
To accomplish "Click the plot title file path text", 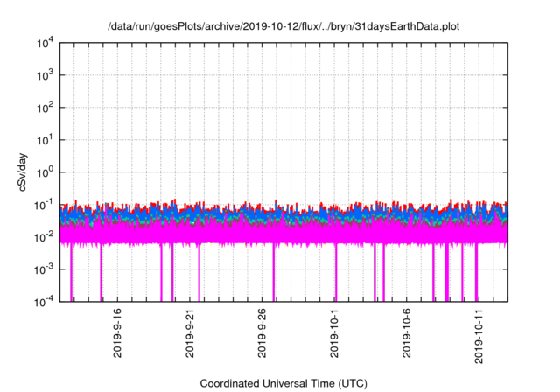I will [x=283, y=26].
